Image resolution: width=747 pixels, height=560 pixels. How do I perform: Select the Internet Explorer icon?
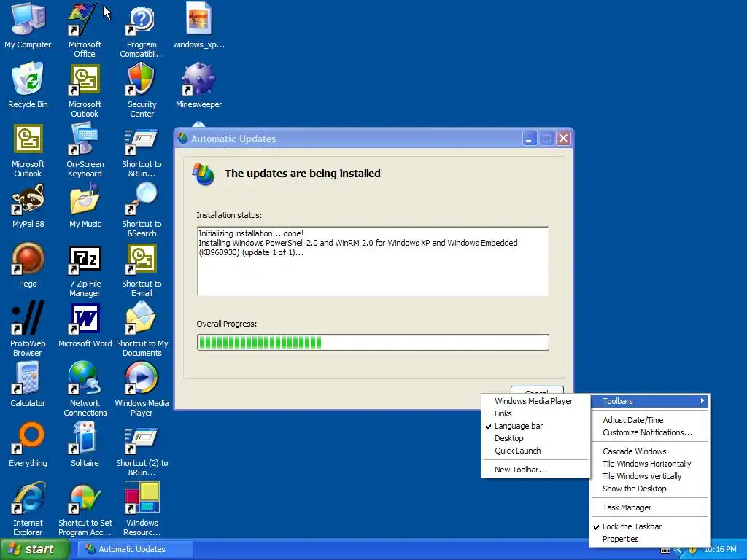28,498
